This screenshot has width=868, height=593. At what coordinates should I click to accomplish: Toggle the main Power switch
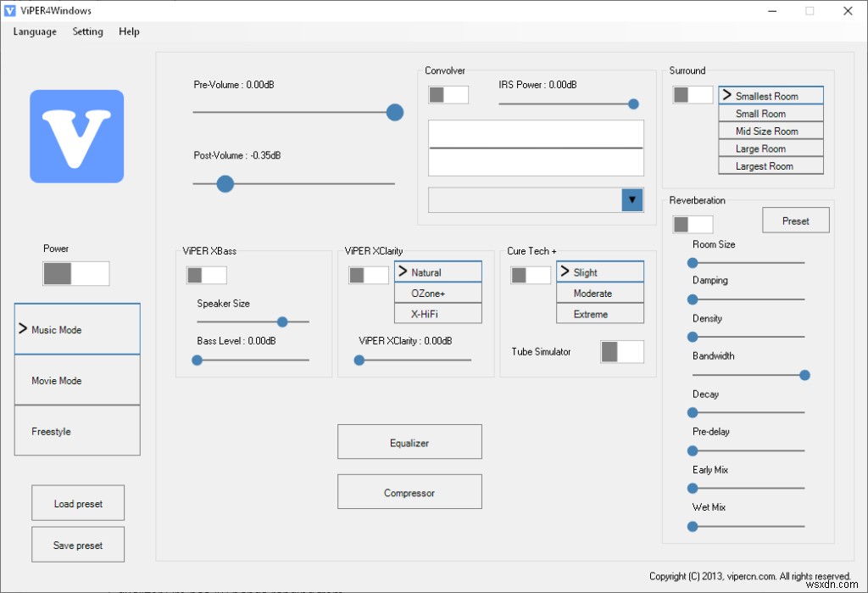point(76,274)
